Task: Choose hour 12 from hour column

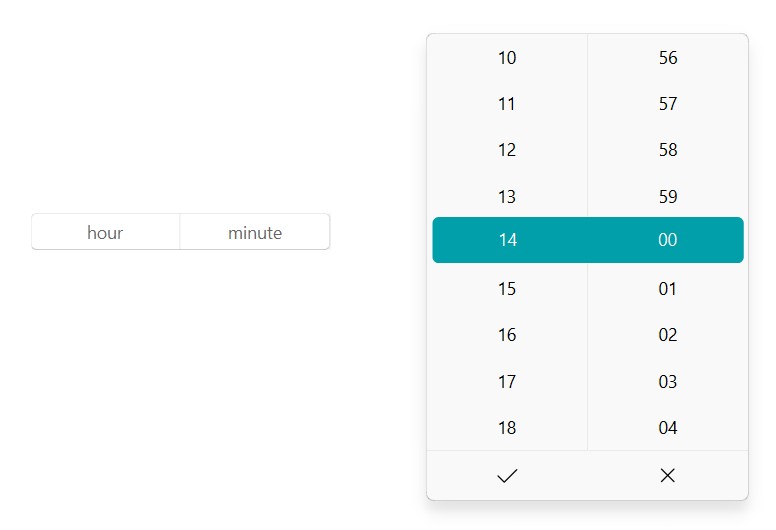Action: point(507,150)
